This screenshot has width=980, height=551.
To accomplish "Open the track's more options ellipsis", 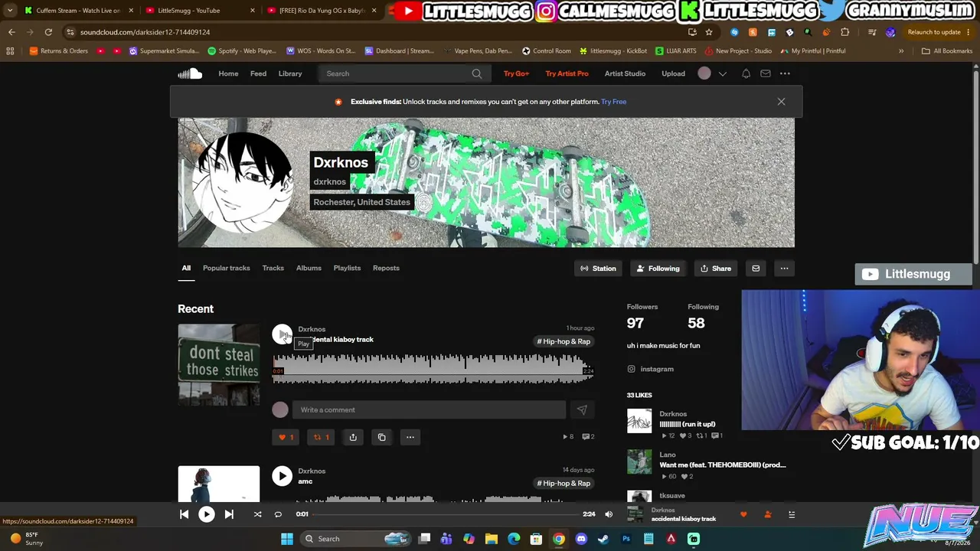I will coord(410,437).
